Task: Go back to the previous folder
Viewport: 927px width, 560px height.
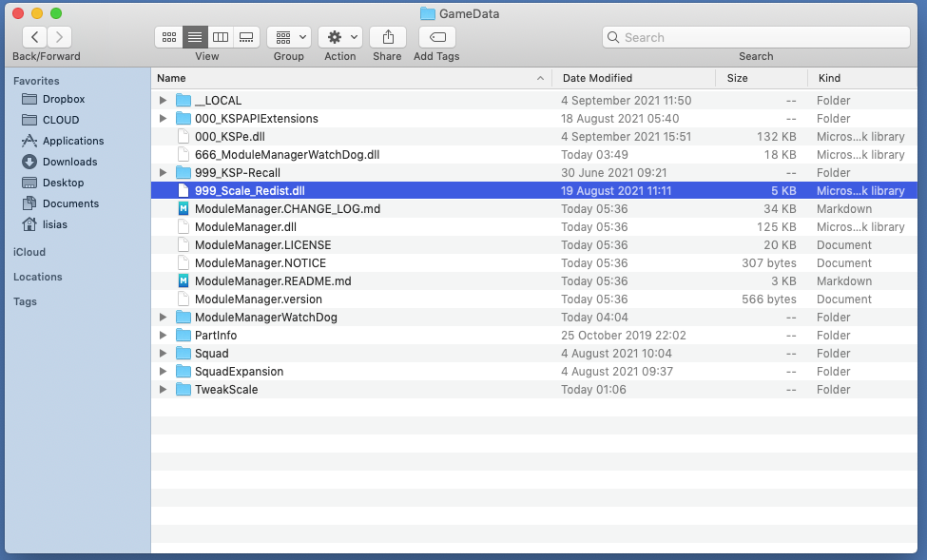Action: (x=35, y=37)
